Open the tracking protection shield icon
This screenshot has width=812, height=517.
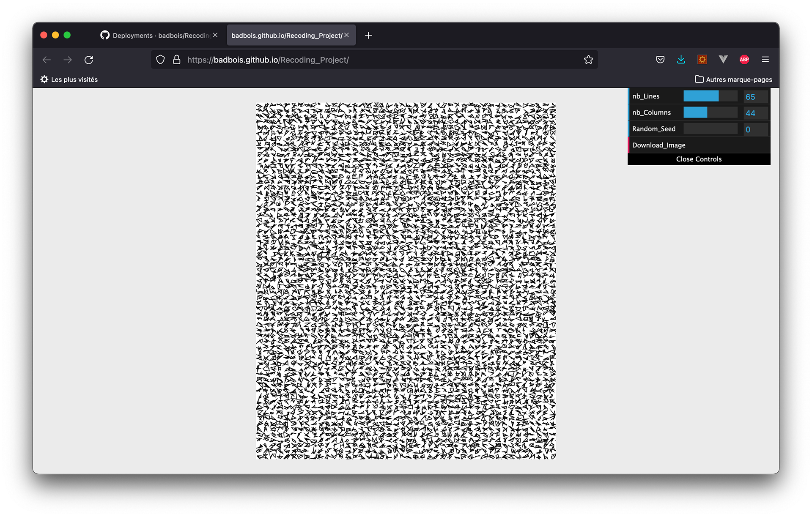(160, 60)
